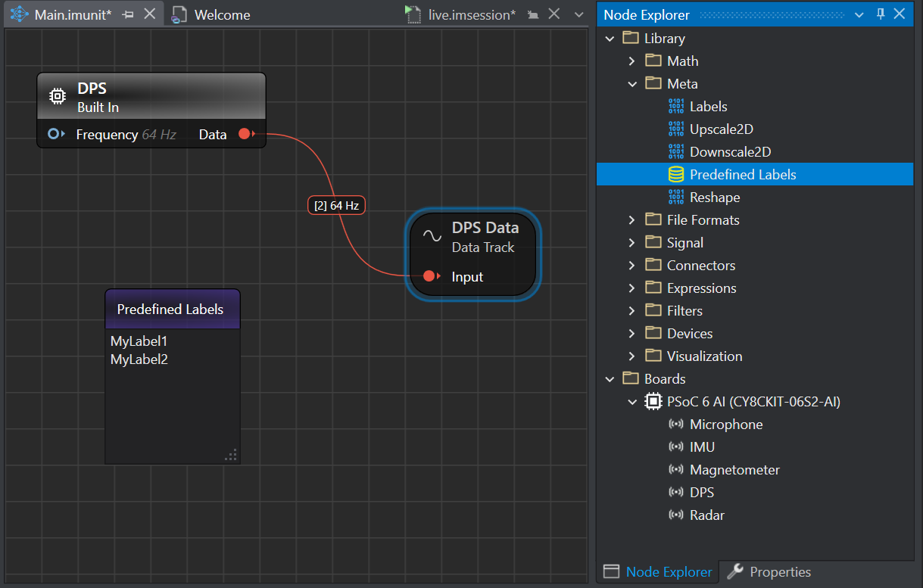The height and width of the screenshot is (588, 923).
Task: Click the PSoC 6 AI chip icon
Action: (x=653, y=402)
